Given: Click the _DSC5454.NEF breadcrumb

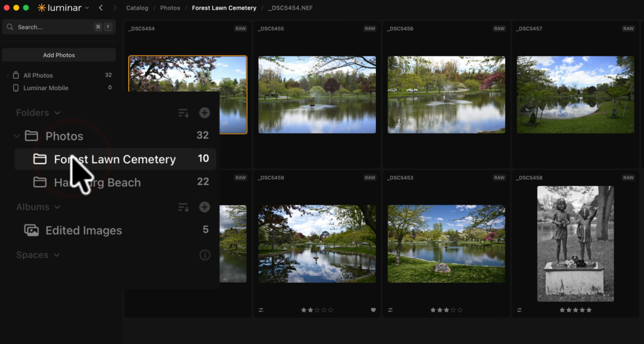Looking at the screenshot, I should click(x=290, y=8).
